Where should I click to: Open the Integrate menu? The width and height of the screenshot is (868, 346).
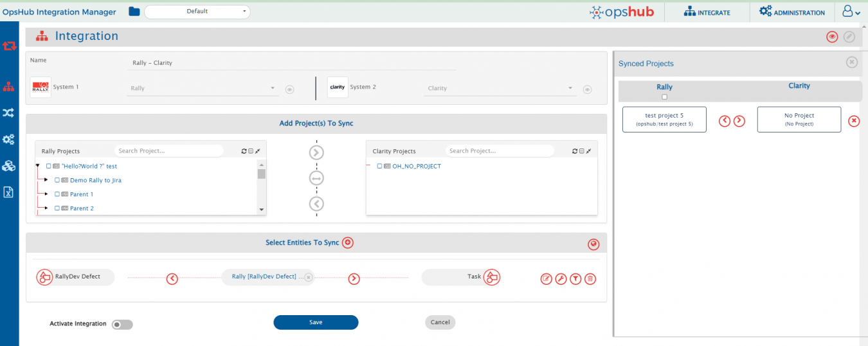click(707, 12)
